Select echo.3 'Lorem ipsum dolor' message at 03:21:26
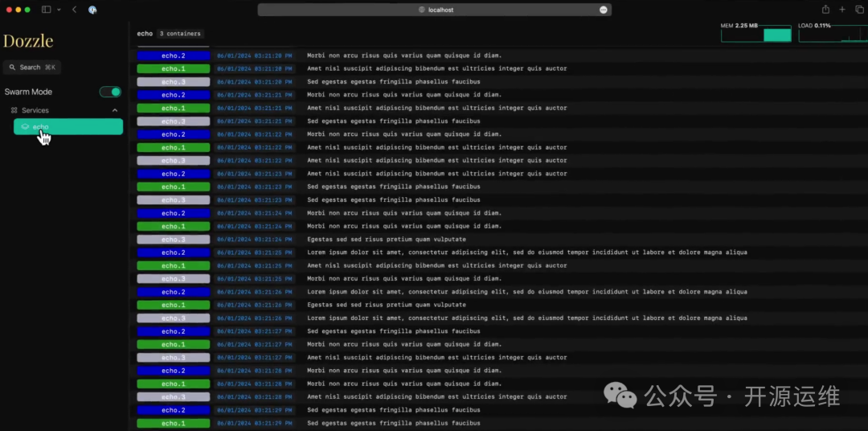868x431 pixels. [x=527, y=318]
